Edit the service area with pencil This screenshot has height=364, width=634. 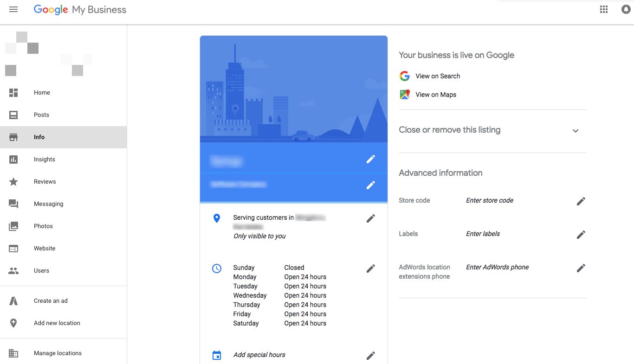click(371, 218)
